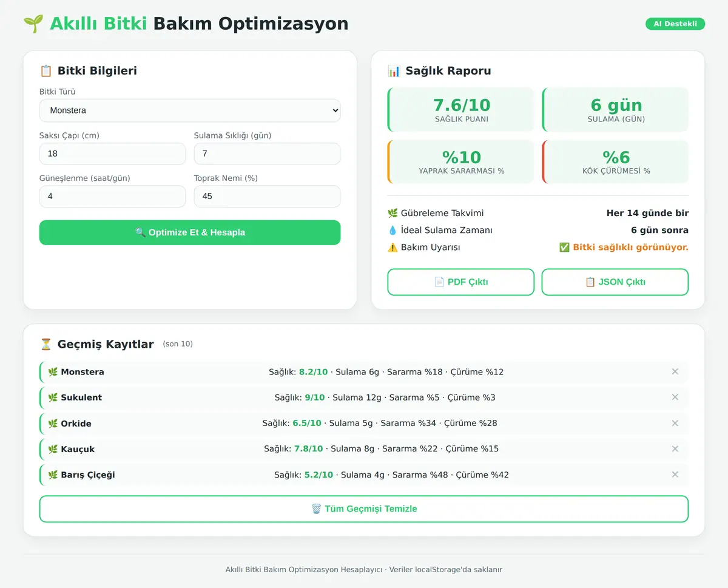Remove the Sukulent history record
Image resolution: width=728 pixels, height=588 pixels.
(x=675, y=397)
